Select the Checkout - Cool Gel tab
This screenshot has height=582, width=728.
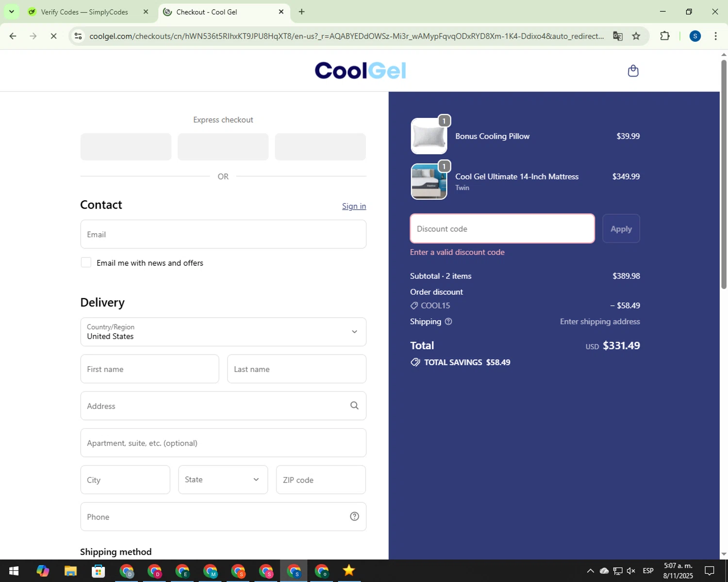click(x=223, y=12)
